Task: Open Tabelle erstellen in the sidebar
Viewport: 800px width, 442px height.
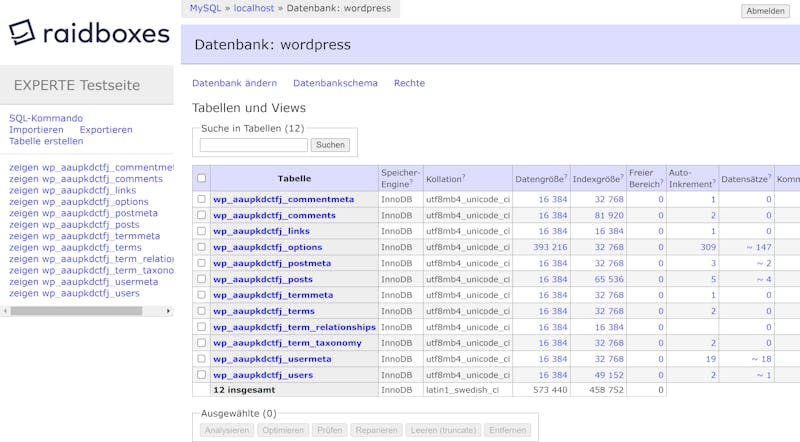Action: coord(46,141)
